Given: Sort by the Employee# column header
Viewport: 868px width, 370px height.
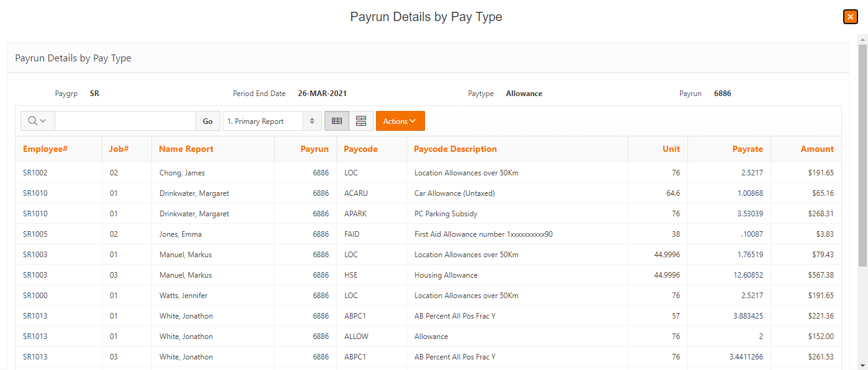Looking at the screenshot, I should coord(45,149).
